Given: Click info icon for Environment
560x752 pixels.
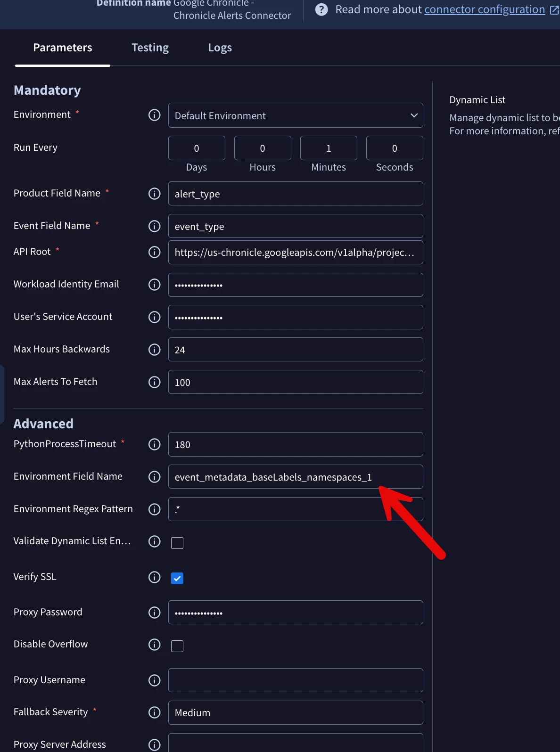Looking at the screenshot, I should click(155, 115).
